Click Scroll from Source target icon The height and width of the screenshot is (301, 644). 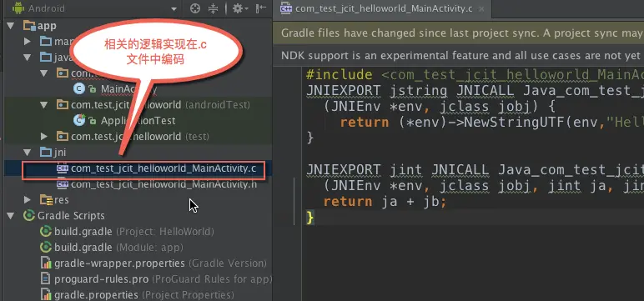[195, 8]
